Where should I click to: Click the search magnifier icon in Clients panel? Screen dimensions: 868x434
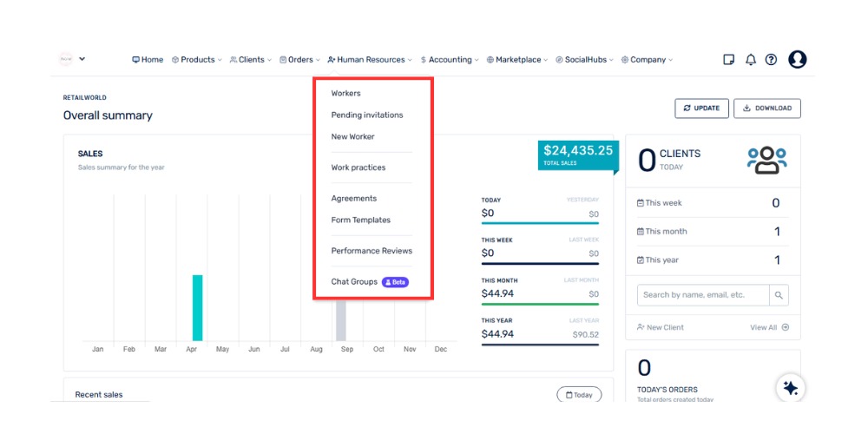[779, 295]
